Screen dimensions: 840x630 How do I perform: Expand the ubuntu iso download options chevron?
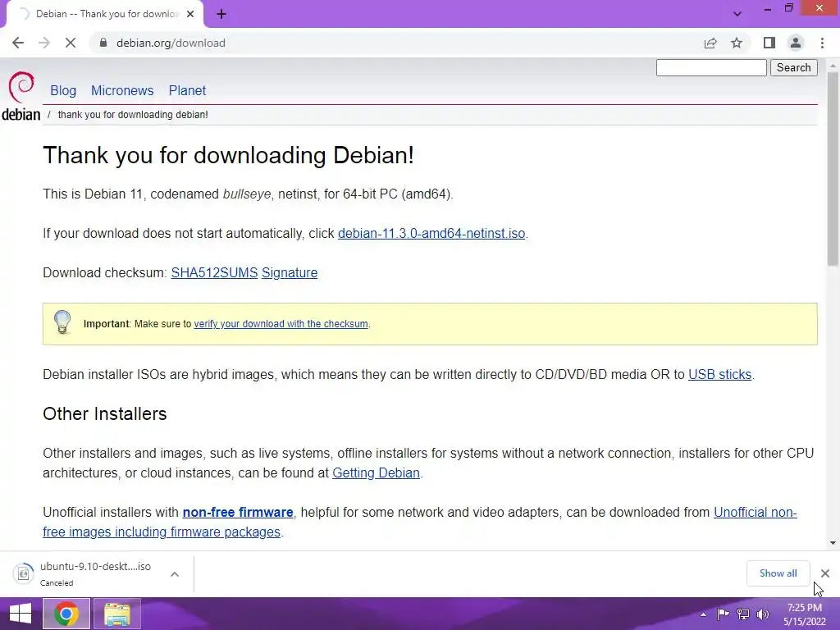175,573
